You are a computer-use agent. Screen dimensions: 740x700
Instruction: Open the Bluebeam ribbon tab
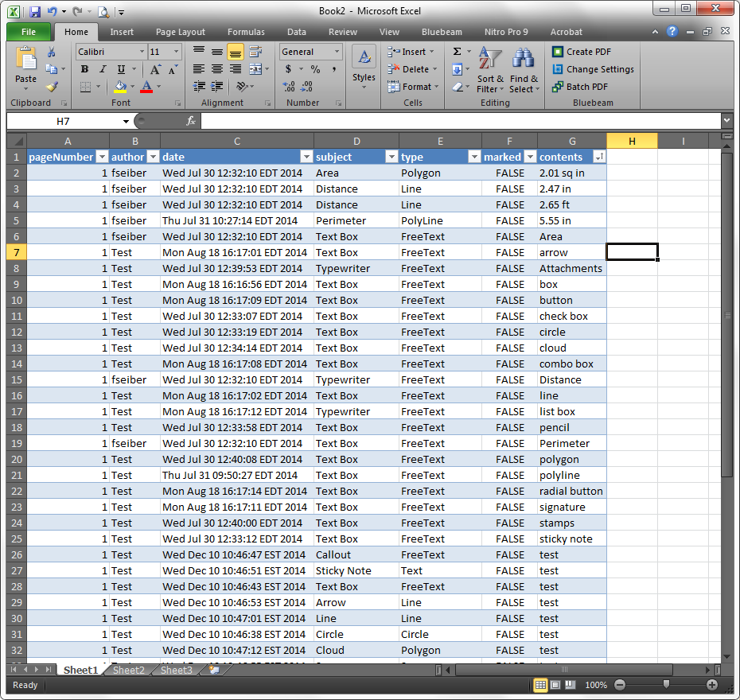(442, 32)
